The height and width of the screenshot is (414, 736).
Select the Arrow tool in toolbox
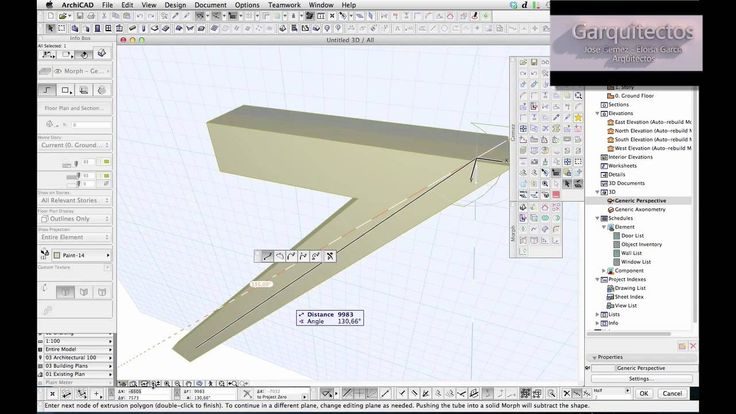tap(51, 28)
